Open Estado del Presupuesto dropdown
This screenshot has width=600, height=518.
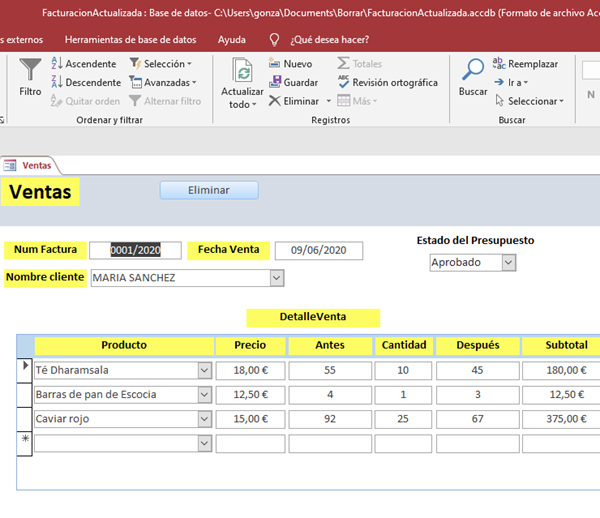508,262
